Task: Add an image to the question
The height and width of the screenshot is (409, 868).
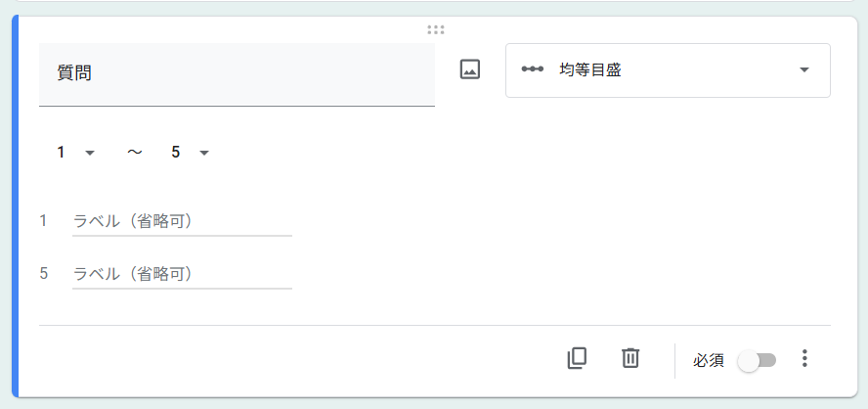Action: pos(470,69)
